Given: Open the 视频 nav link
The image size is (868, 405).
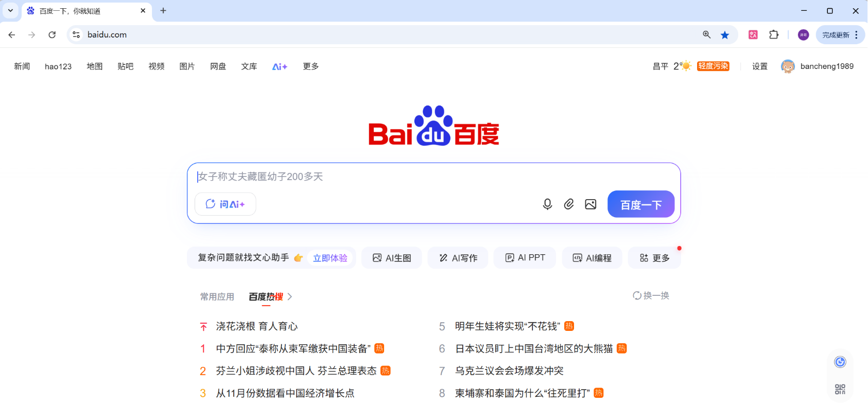Looking at the screenshot, I should (157, 66).
